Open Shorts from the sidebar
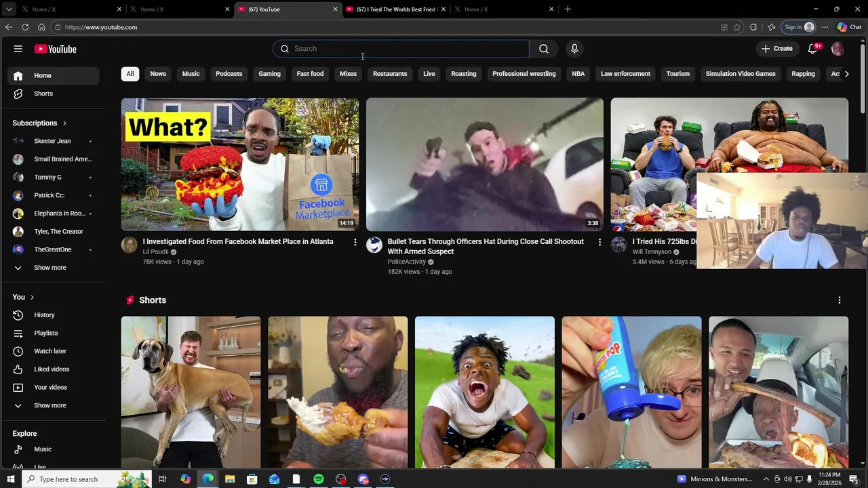The image size is (868, 488). tap(52, 94)
